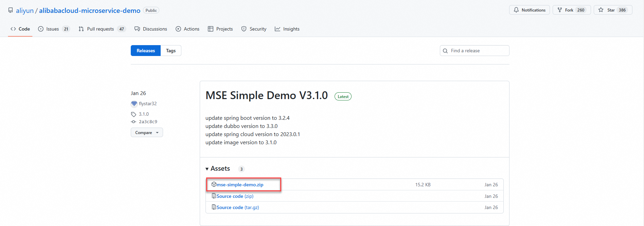Click the text 'update image version to 3.1.0'
This screenshot has height=226, width=644.
tap(241, 143)
